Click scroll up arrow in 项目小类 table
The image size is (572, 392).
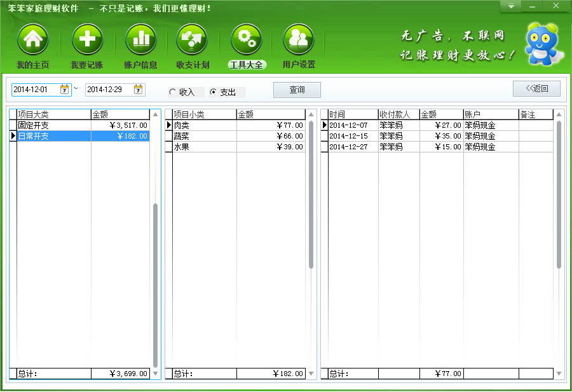(x=311, y=114)
